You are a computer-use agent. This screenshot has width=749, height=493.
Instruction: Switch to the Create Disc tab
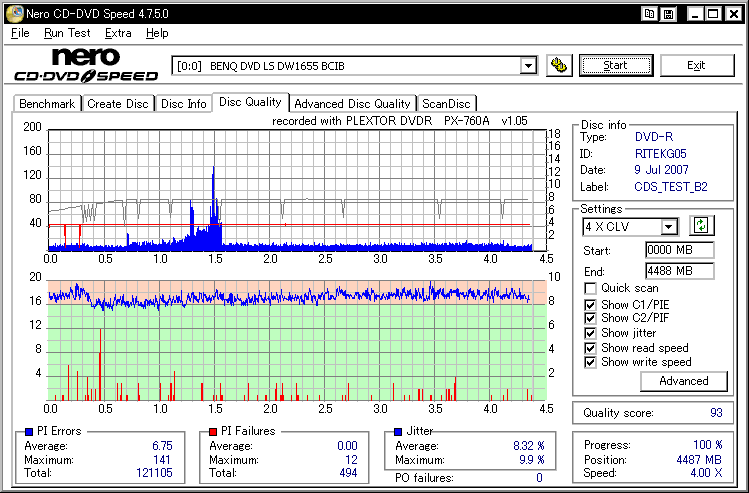coord(118,104)
